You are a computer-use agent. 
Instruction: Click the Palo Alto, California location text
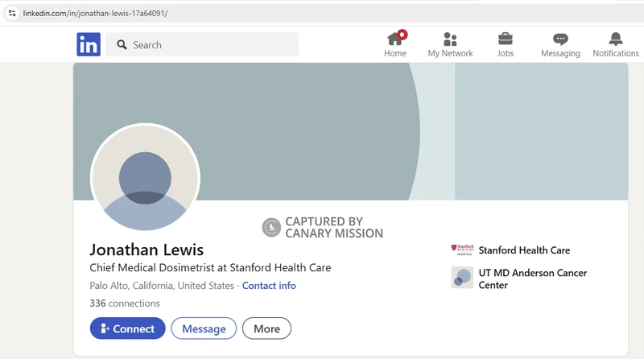tap(162, 286)
